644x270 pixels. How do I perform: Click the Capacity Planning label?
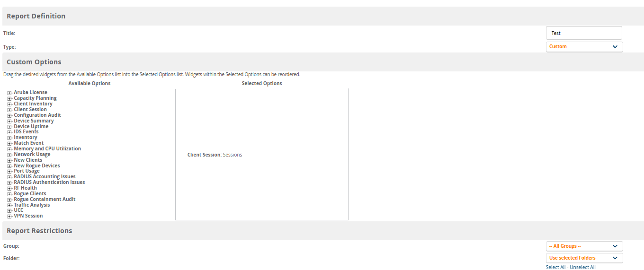tap(35, 98)
